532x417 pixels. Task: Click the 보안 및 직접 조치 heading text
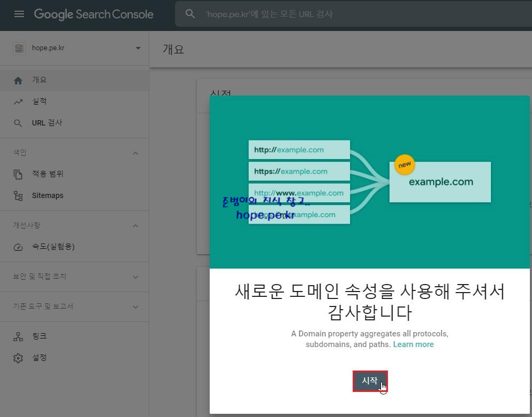[39, 277]
